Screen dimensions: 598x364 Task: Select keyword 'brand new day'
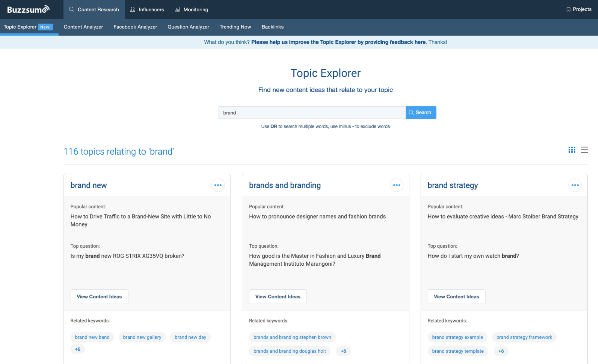(x=190, y=337)
